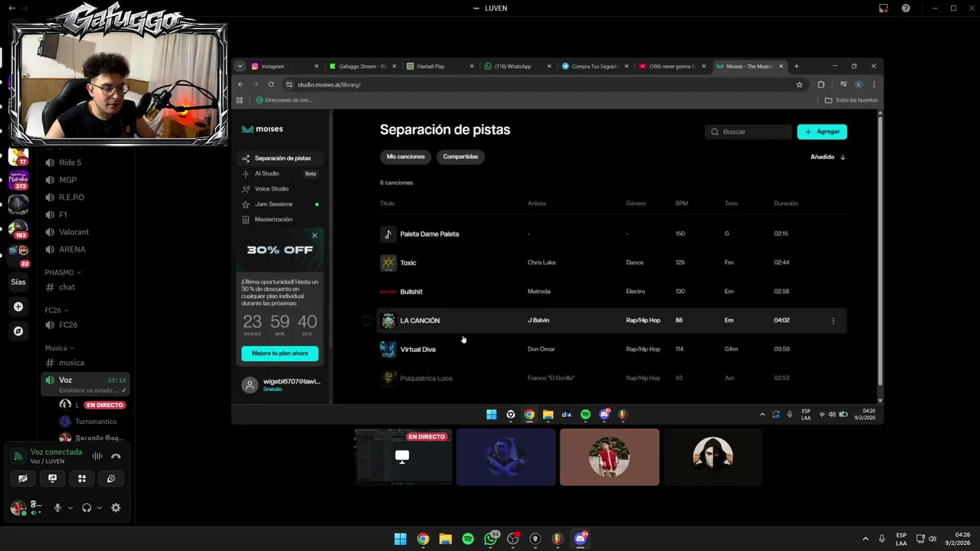Bookmark page with the star icon
The image size is (980, 551).
coord(799,84)
